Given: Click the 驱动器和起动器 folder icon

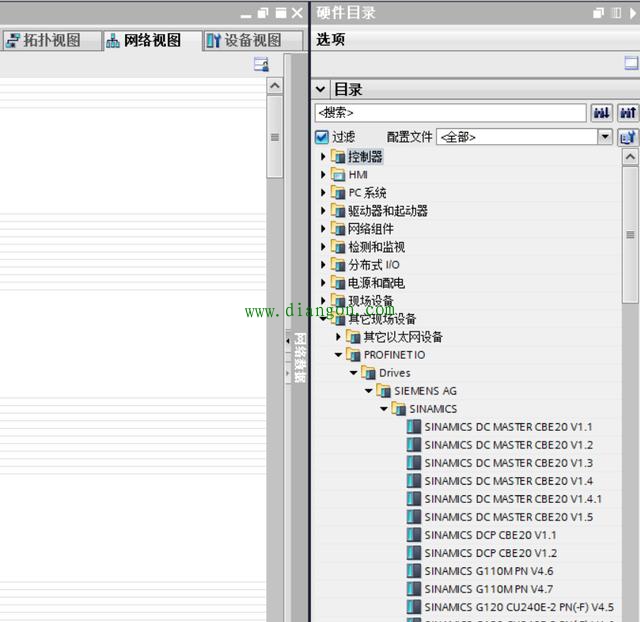Looking at the screenshot, I should (x=338, y=211).
